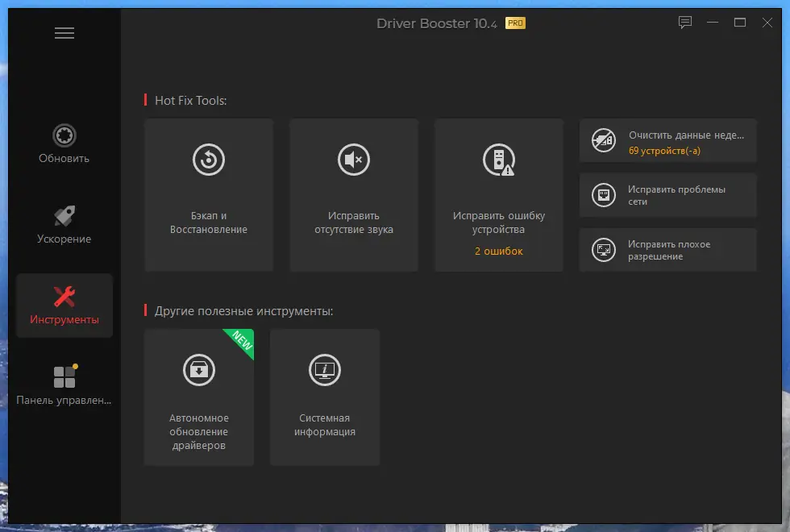Start Автономное обновление драйверов
Viewport: 790px width, 532px height.
click(198, 395)
